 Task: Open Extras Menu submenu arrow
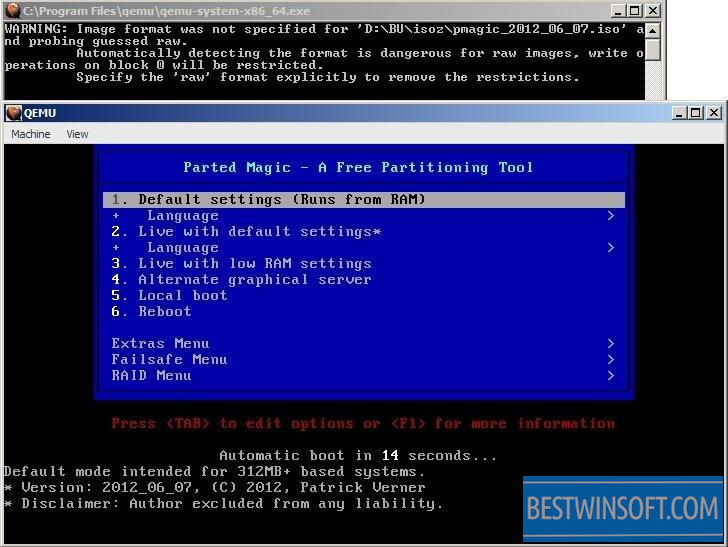coord(611,344)
